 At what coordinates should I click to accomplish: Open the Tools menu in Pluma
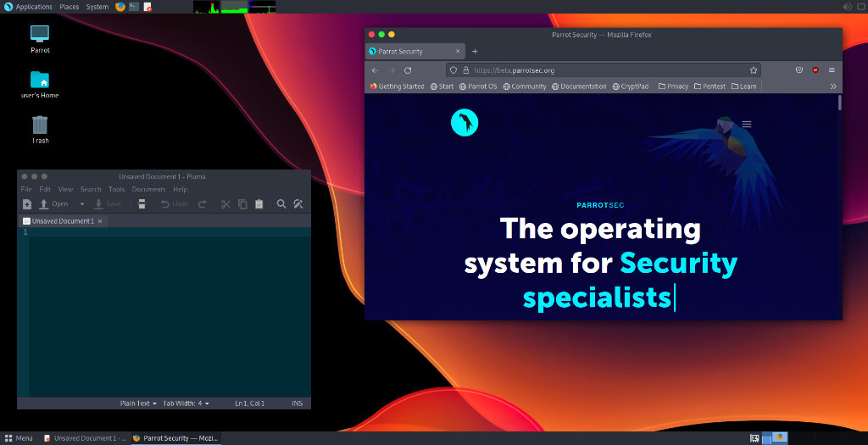point(116,189)
